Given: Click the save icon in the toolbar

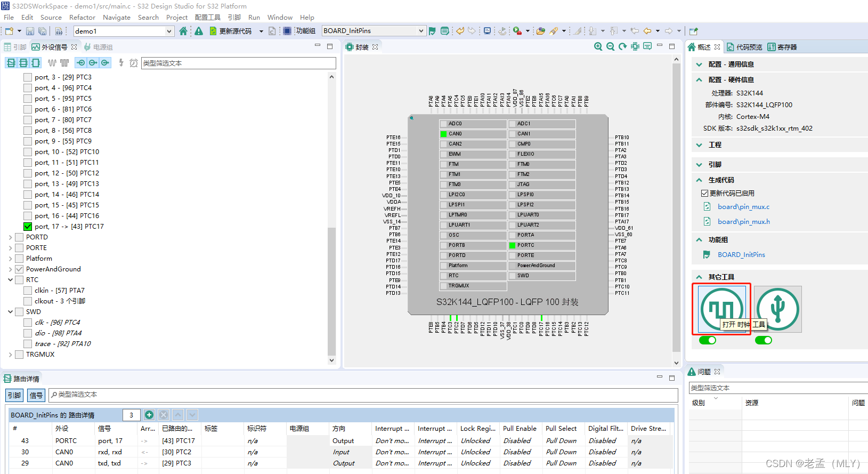Looking at the screenshot, I should (30, 31).
